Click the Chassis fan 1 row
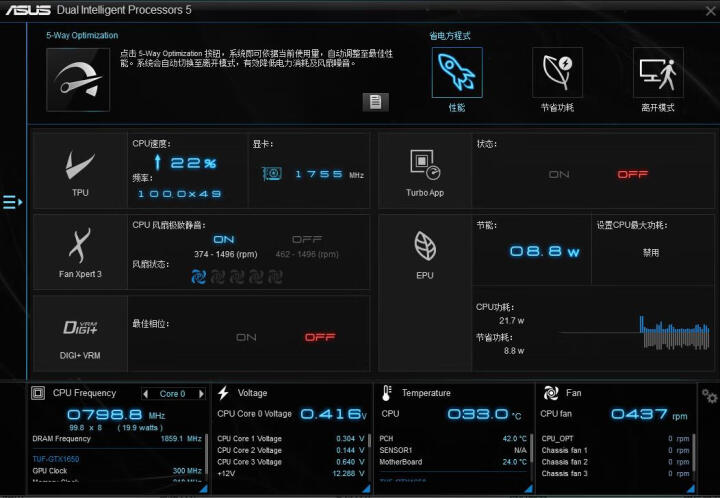The width and height of the screenshot is (720, 498). [x=615, y=450]
